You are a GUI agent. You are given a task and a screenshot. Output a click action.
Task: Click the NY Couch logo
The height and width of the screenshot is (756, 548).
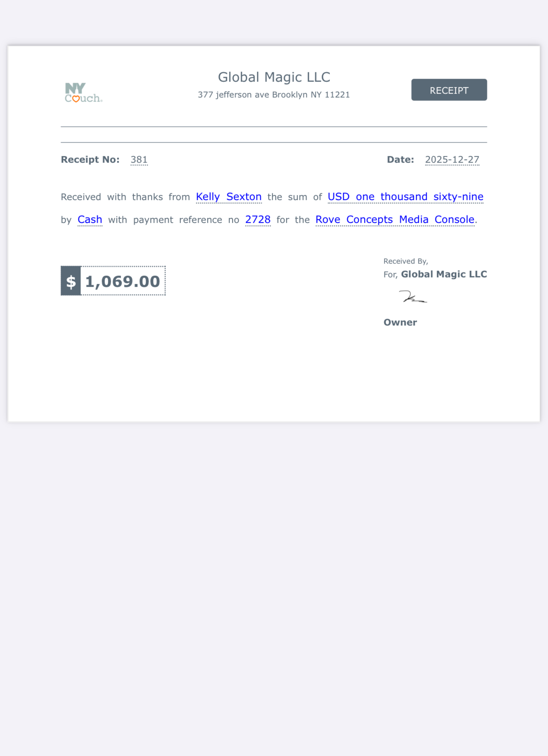tap(83, 93)
